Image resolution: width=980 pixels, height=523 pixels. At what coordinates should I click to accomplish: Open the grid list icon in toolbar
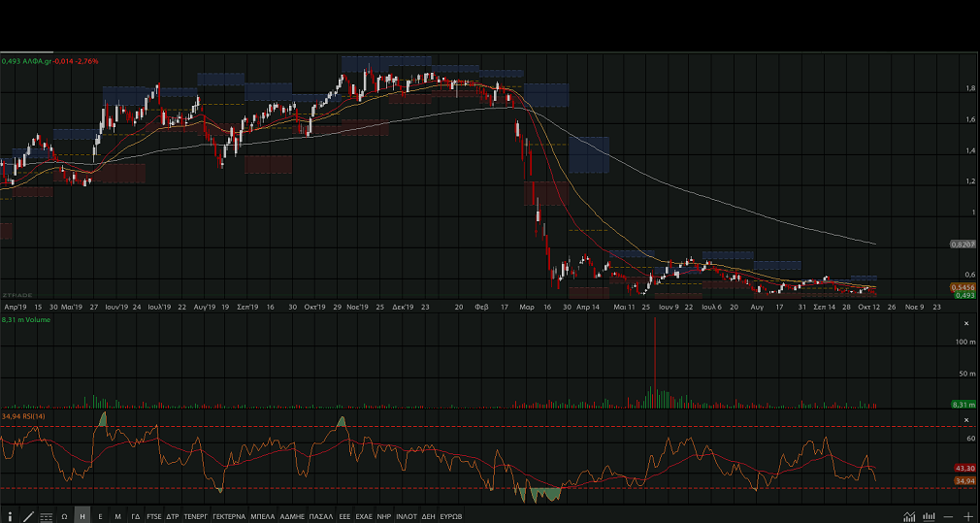point(46,516)
